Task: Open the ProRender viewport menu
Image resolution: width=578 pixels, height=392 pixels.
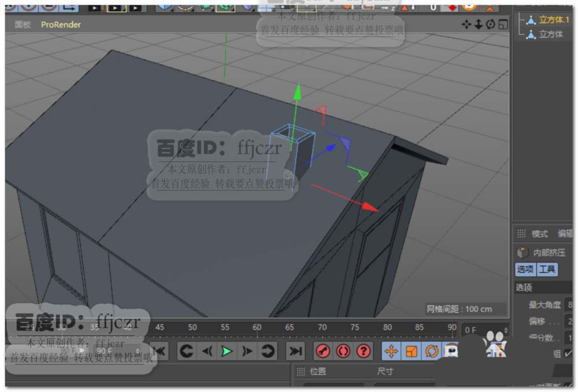Action: pos(61,25)
